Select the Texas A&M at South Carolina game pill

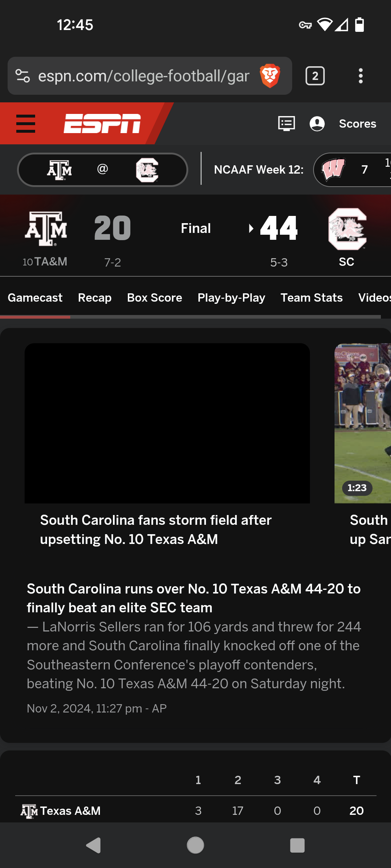point(102,170)
